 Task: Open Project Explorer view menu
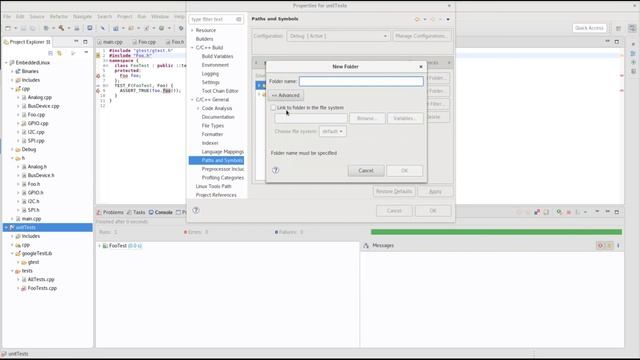(x=86, y=53)
